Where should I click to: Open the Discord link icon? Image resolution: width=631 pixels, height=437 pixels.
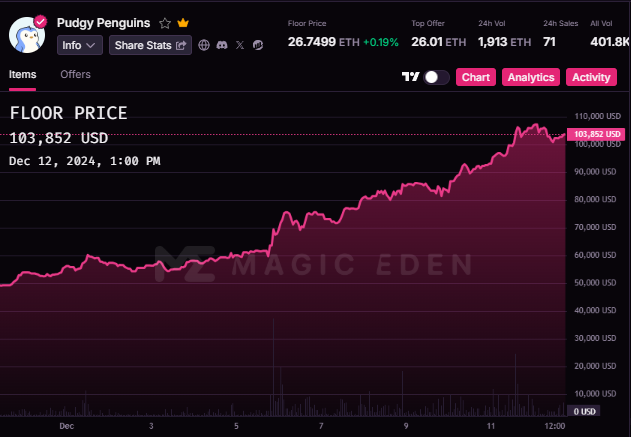222,45
